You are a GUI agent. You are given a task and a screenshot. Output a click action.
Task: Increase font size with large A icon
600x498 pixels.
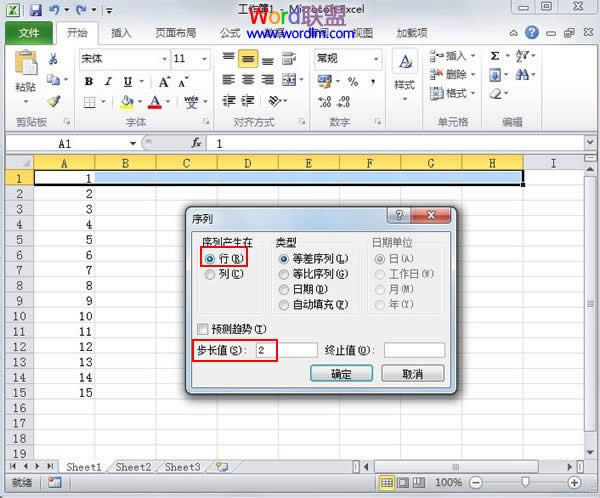pos(165,82)
